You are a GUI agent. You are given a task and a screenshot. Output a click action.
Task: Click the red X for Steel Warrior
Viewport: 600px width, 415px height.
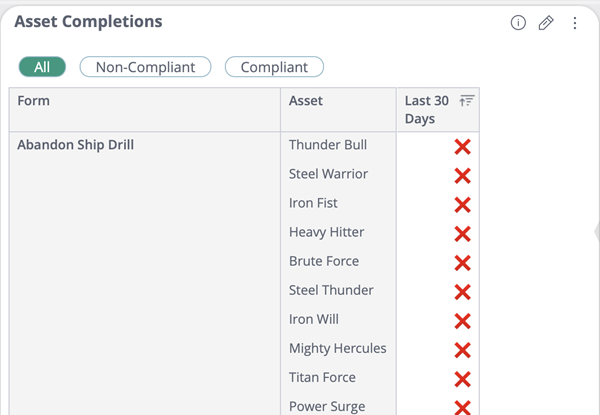click(462, 176)
